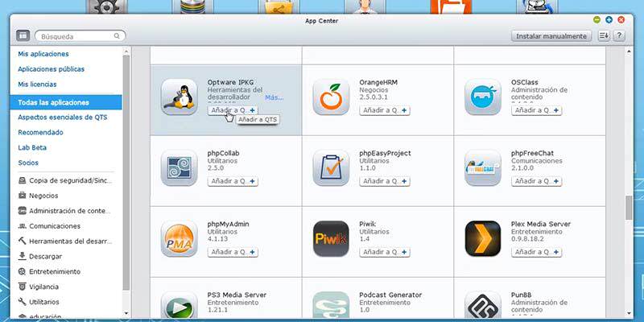Click the app list vertical scrollbar thumb
Viewport: 644px width, 322px height.
[x=629, y=208]
